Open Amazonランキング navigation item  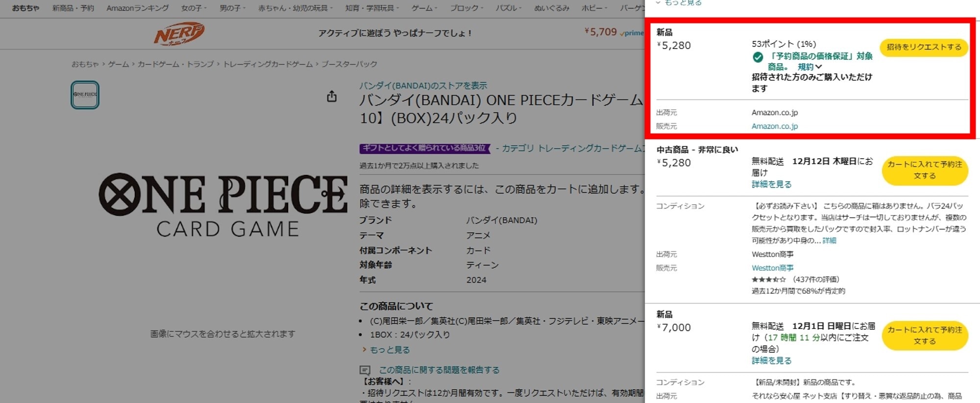137,8
